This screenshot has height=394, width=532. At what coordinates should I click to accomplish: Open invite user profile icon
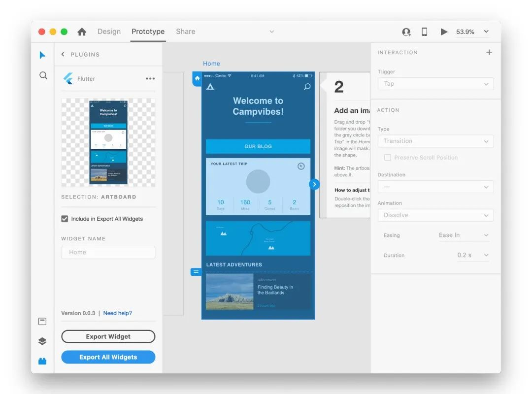click(x=406, y=32)
